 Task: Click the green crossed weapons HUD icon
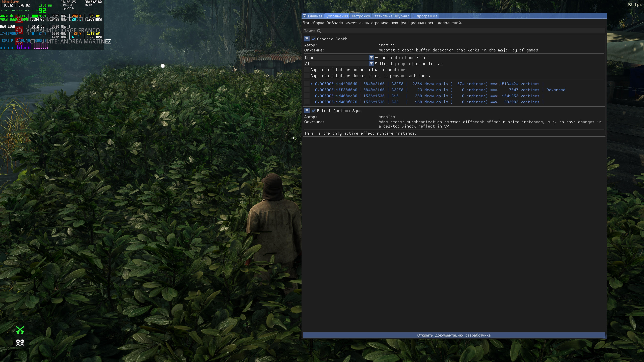[x=20, y=330]
